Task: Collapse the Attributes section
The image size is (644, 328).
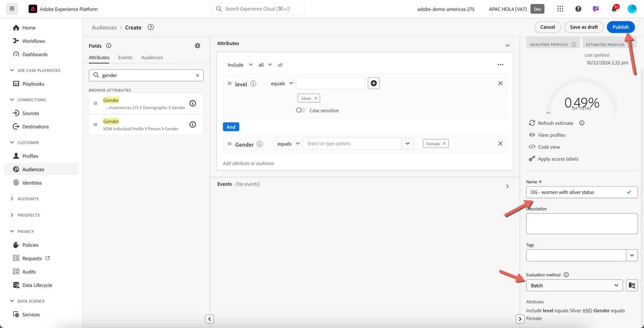Action: [x=507, y=45]
